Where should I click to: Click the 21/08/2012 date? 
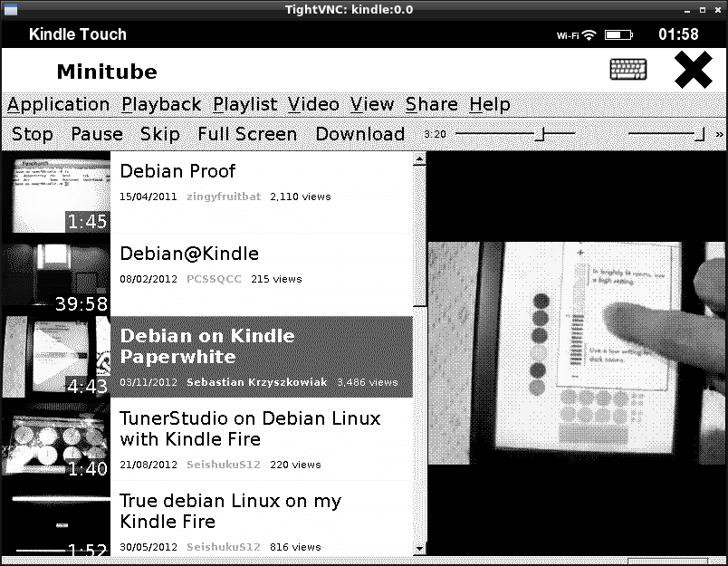[x=148, y=465]
